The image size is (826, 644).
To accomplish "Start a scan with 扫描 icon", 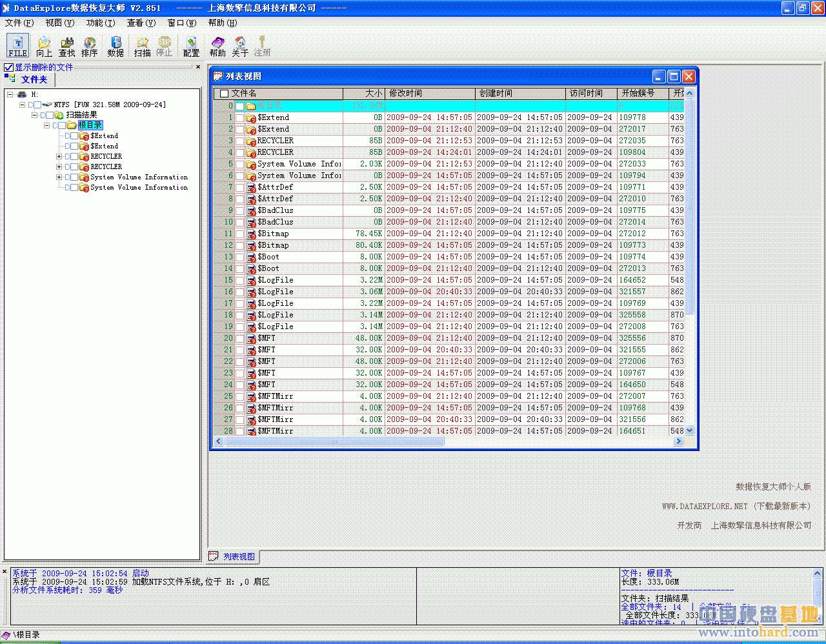I will pyautogui.click(x=143, y=46).
